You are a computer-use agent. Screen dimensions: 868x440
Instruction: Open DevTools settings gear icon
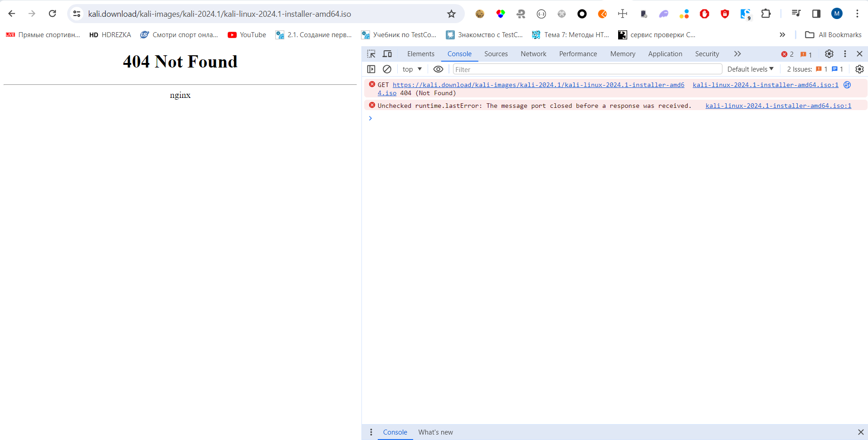(829, 54)
